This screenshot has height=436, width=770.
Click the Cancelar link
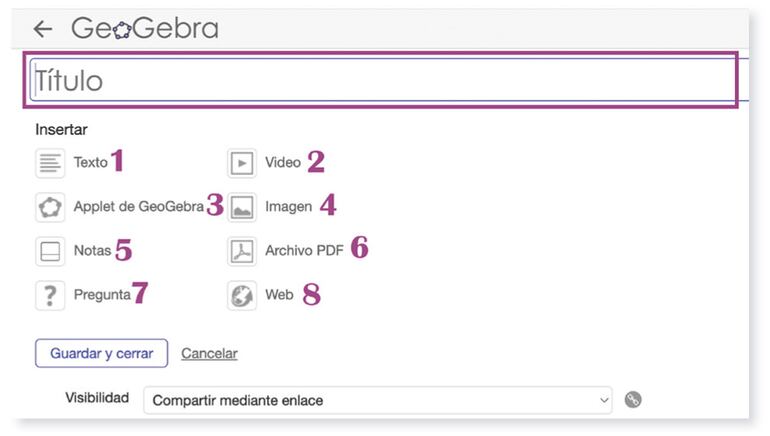[x=209, y=353]
